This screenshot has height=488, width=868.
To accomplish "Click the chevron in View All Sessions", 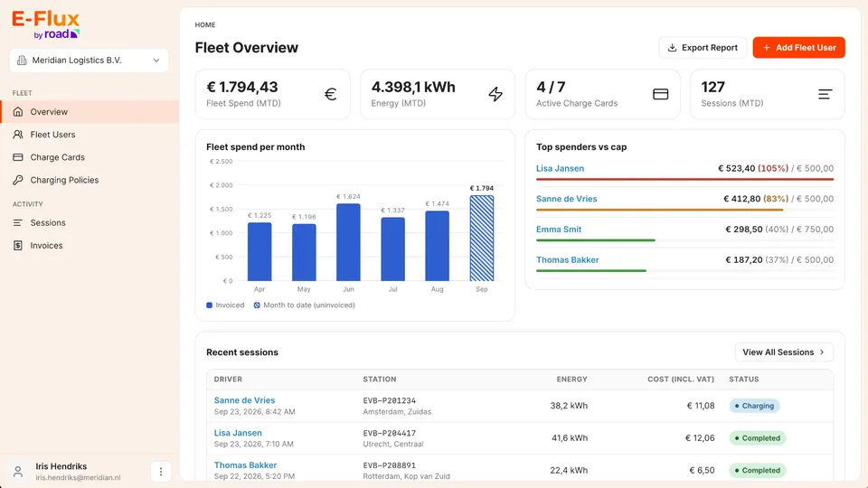I will click(822, 352).
